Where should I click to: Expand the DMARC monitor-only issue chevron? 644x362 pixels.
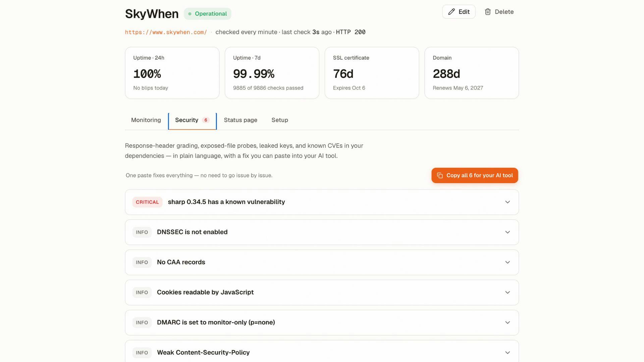click(507, 322)
